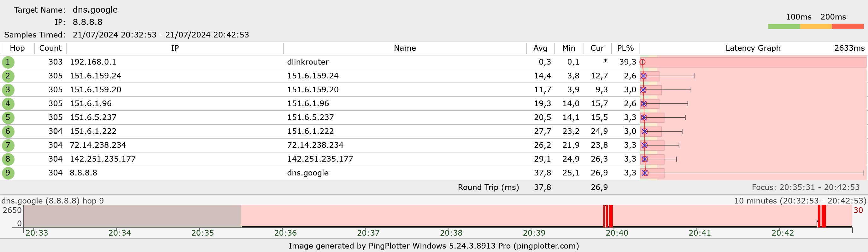Click the green hop 1 circle icon
This screenshot has height=252, width=868.
point(8,62)
